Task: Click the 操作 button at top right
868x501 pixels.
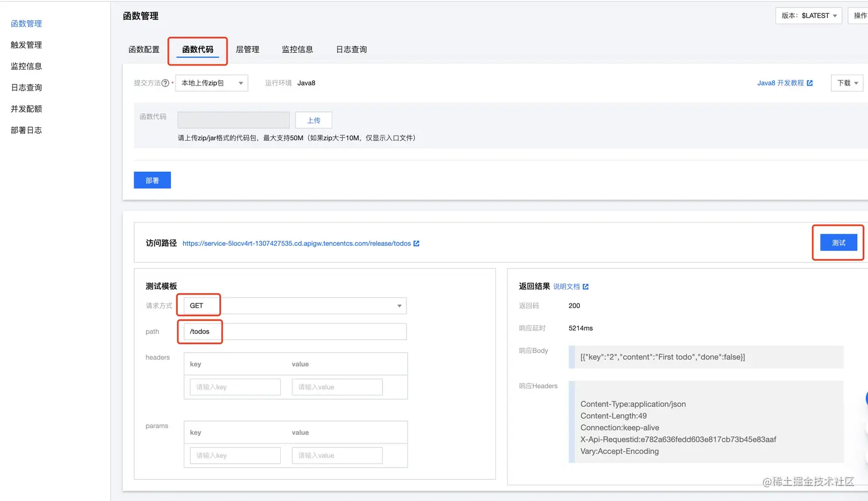Action: (x=859, y=16)
